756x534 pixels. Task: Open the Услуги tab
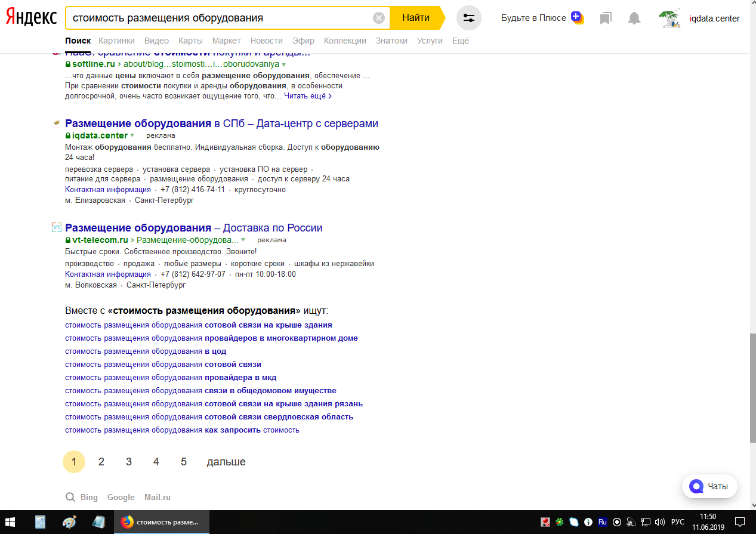point(430,41)
